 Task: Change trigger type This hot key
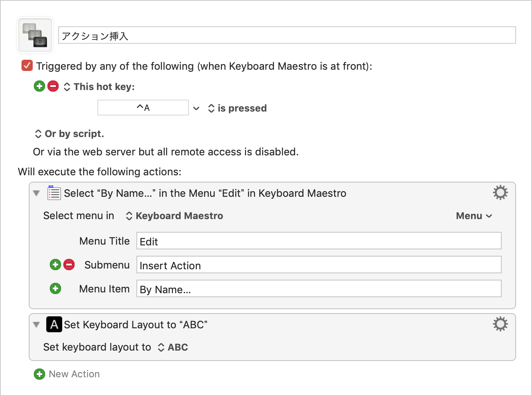(99, 87)
